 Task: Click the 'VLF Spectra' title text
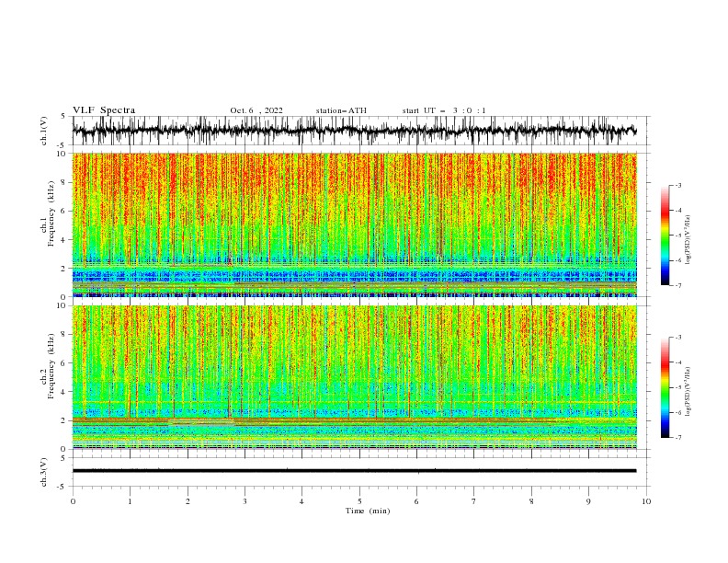click(x=104, y=110)
